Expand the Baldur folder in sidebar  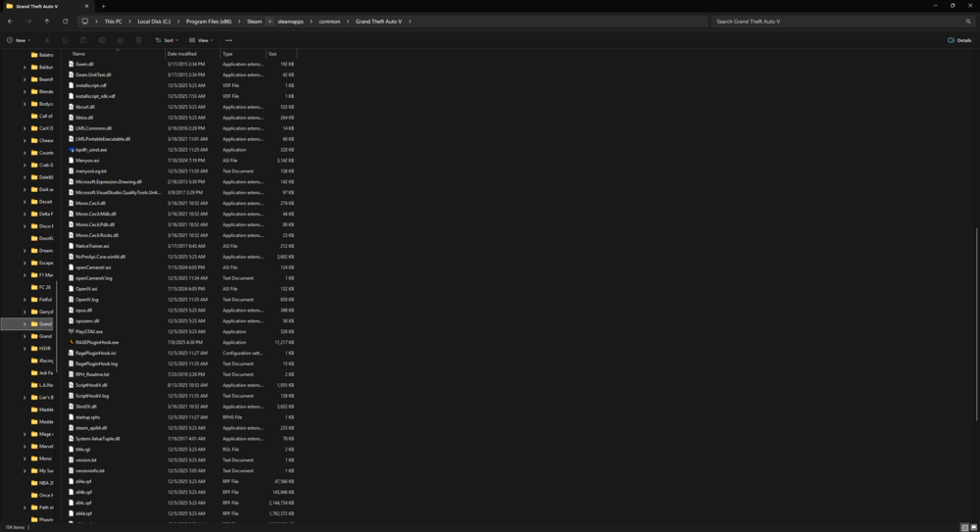[x=24, y=68]
